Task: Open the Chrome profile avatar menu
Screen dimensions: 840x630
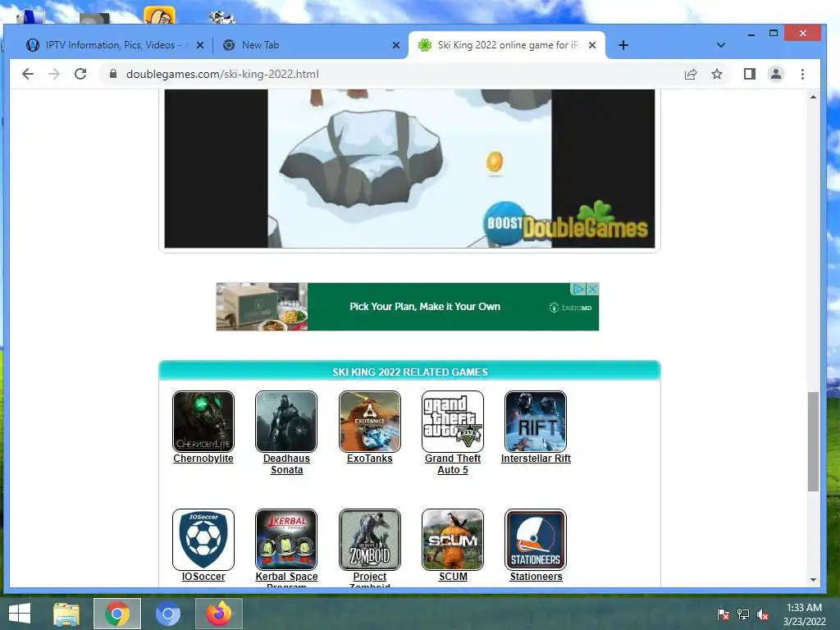Action: [776, 74]
